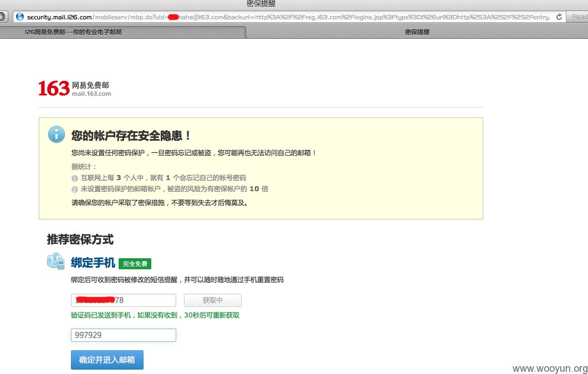The image size is (588, 374).
Task: Click the Reader button in address bar
Action: [x=577, y=17]
